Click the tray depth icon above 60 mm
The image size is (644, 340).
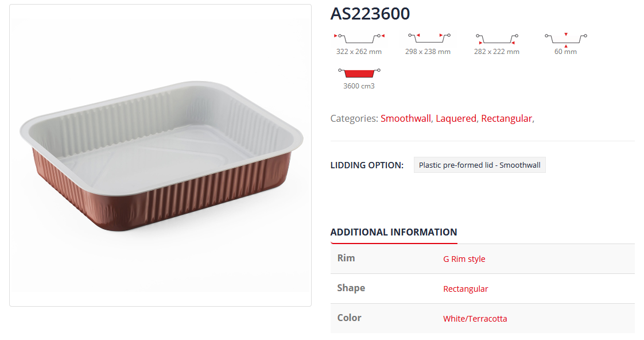[x=565, y=38]
